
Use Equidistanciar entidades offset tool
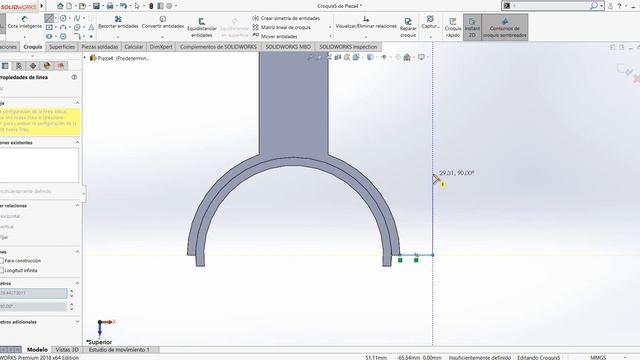coord(202,27)
